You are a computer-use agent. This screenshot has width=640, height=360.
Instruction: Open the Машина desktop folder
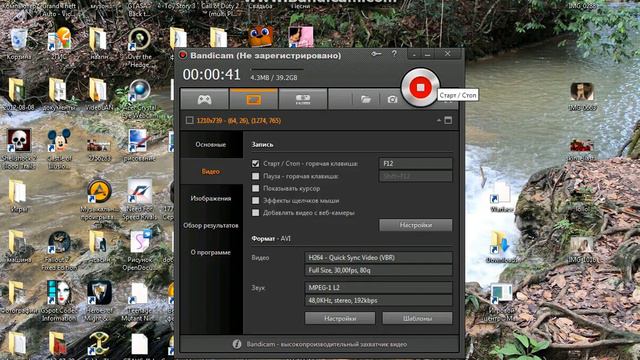pos(18,247)
